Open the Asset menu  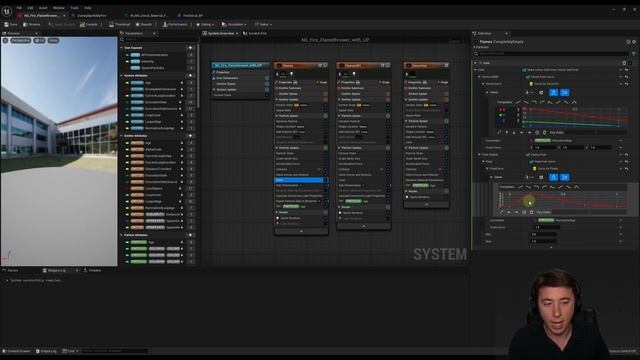coord(43,8)
